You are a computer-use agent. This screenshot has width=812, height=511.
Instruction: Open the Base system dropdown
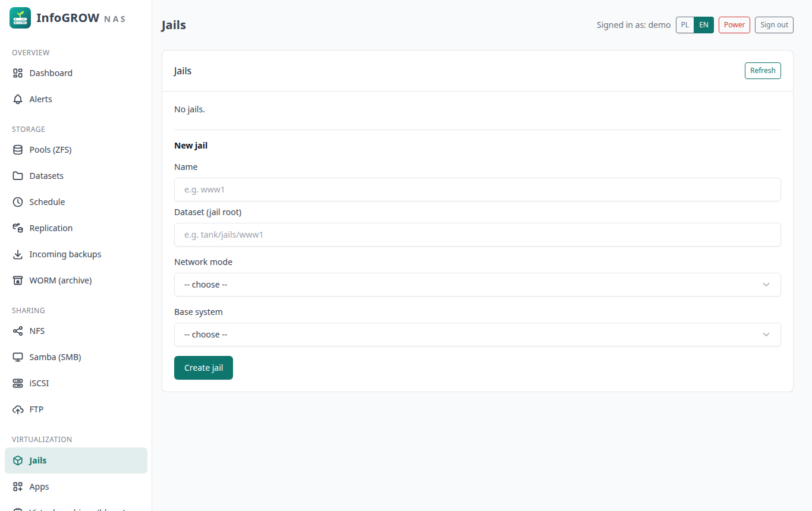click(x=477, y=335)
